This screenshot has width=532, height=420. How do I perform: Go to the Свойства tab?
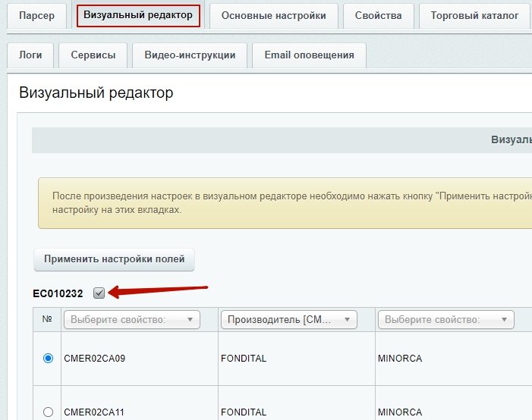(378, 16)
